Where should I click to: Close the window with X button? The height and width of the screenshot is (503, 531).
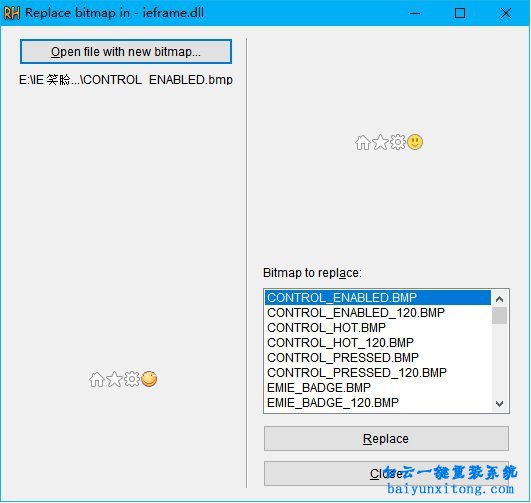point(506,13)
